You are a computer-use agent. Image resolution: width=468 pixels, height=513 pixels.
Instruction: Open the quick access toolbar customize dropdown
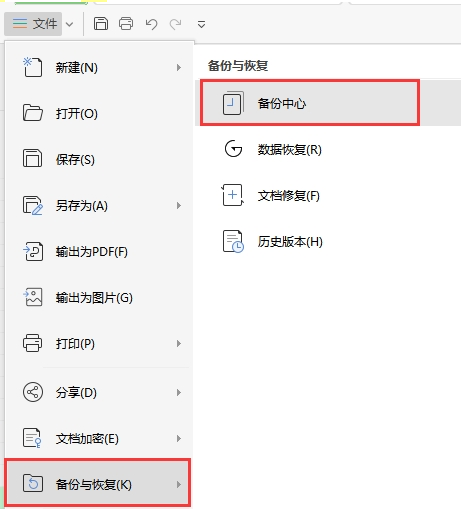pyautogui.click(x=201, y=24)
